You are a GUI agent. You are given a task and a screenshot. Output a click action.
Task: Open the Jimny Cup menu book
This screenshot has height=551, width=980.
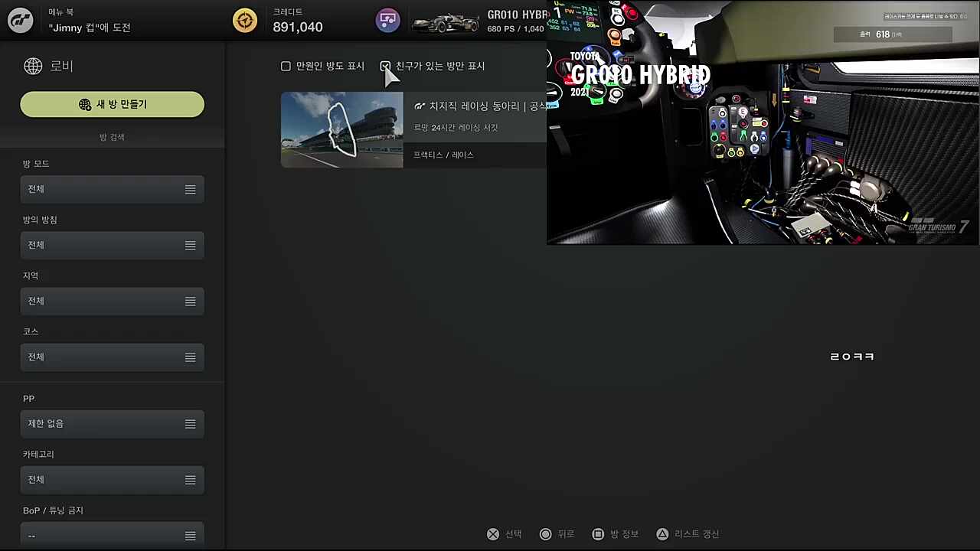pos(90,21)
